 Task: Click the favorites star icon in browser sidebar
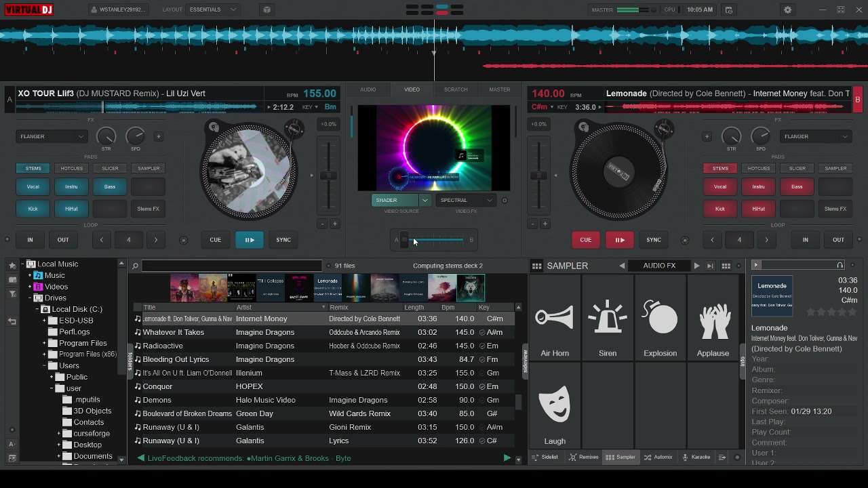[12, 266]
